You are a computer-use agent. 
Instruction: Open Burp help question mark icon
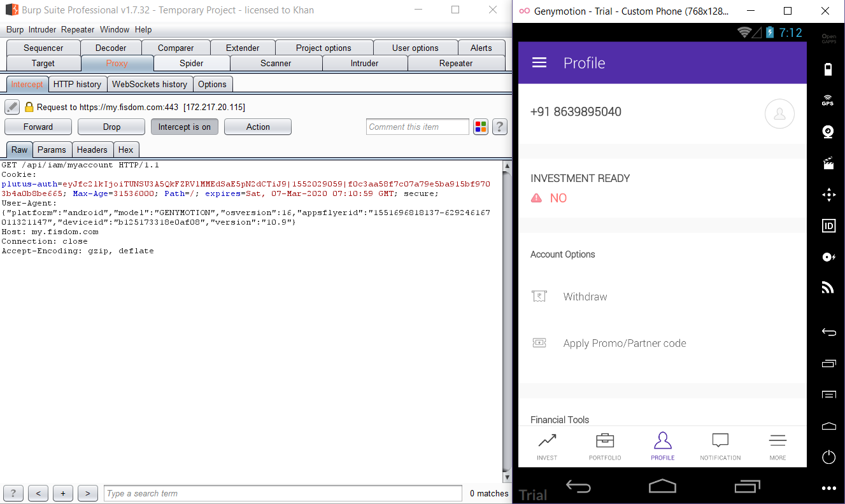[500, 127]
